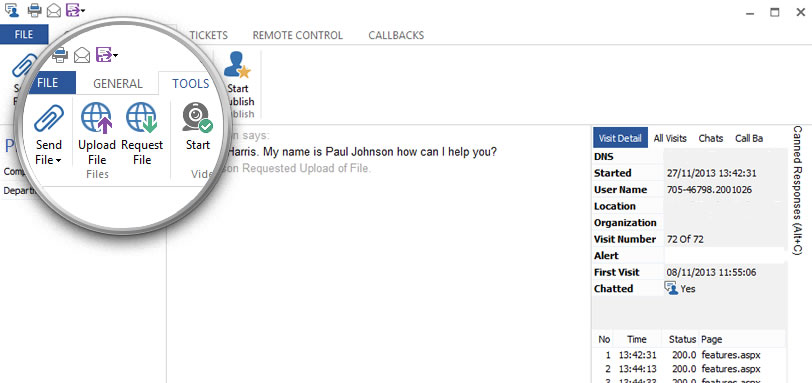Maximize the application window
Screen dimensions: 812x383
pos(775,12)
